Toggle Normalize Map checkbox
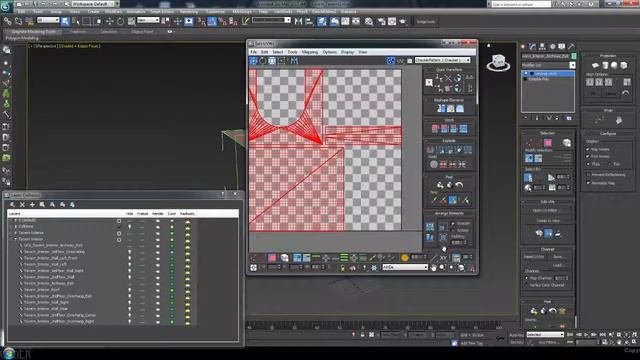The height and width of the screenshot is (360, 640). [588, 183]
